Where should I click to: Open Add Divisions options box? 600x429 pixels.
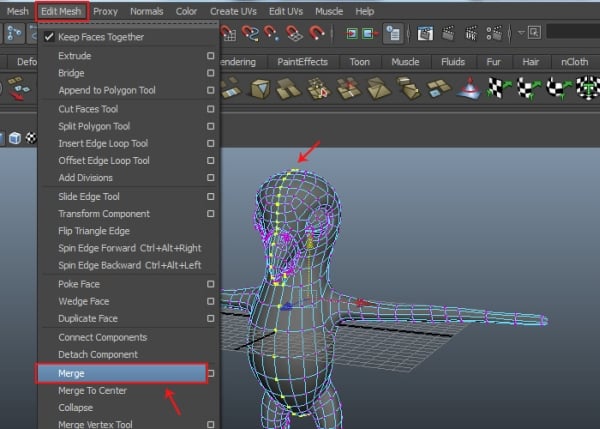point(210,178)
